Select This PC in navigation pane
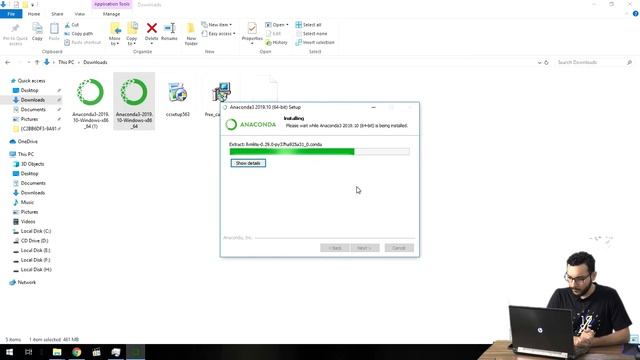The height and width of the screenshot is (360, 640). 25,154
